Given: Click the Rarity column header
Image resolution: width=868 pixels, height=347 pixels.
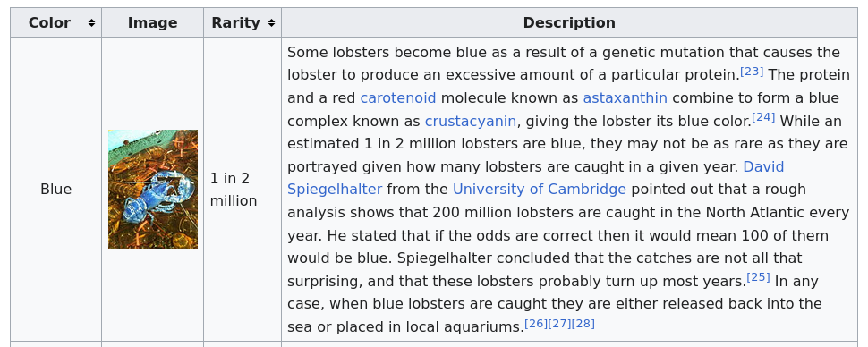Looking at the screenshot, I should 243,22.
